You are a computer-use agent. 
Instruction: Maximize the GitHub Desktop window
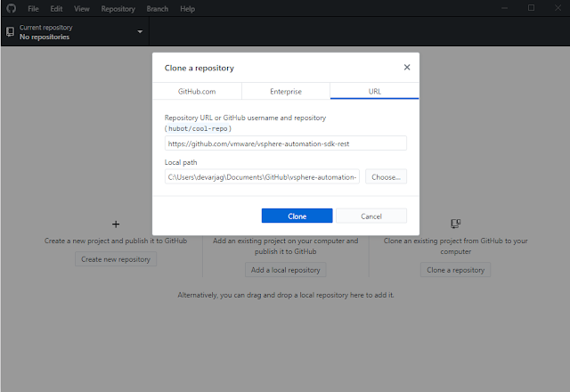click(531, 8)
